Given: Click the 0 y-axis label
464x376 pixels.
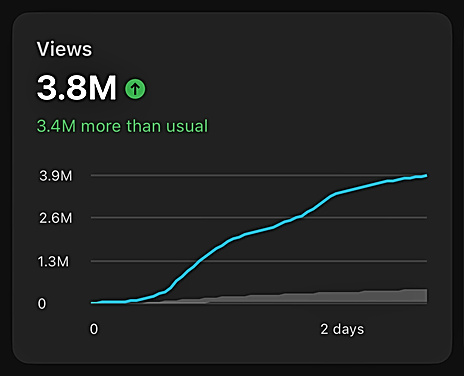Looking at the screenshot, I should point(42,303).
